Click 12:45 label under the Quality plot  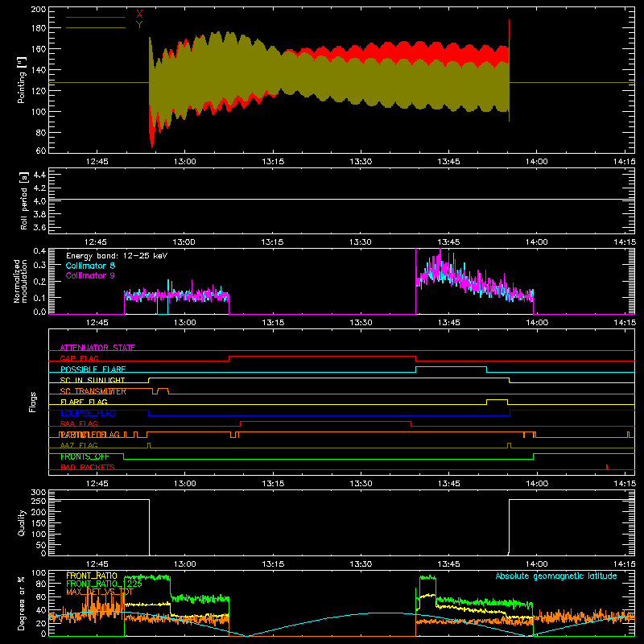pos(97,564)
